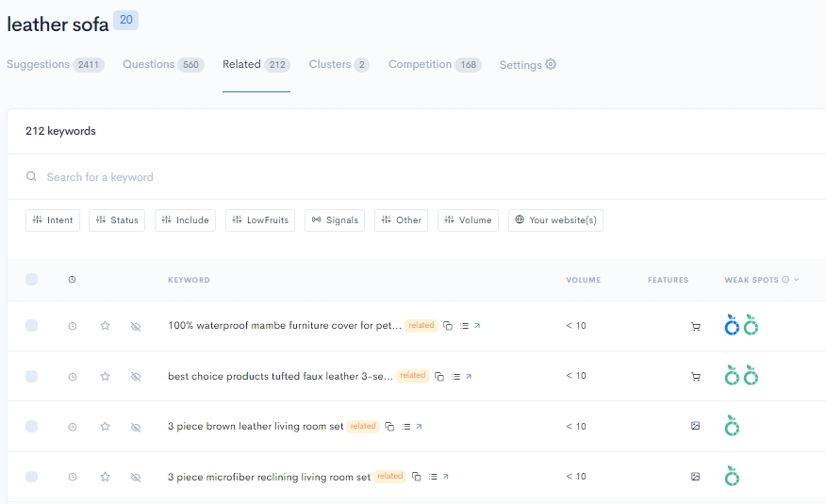
Task: Click clock icon in 3 piece microfiber row
Action: click(73, 477)
